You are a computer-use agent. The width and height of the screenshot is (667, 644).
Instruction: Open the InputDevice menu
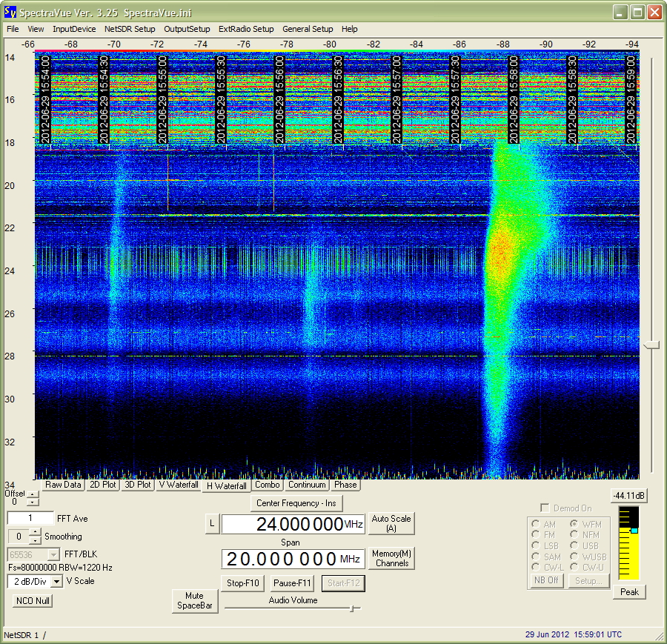74,29
